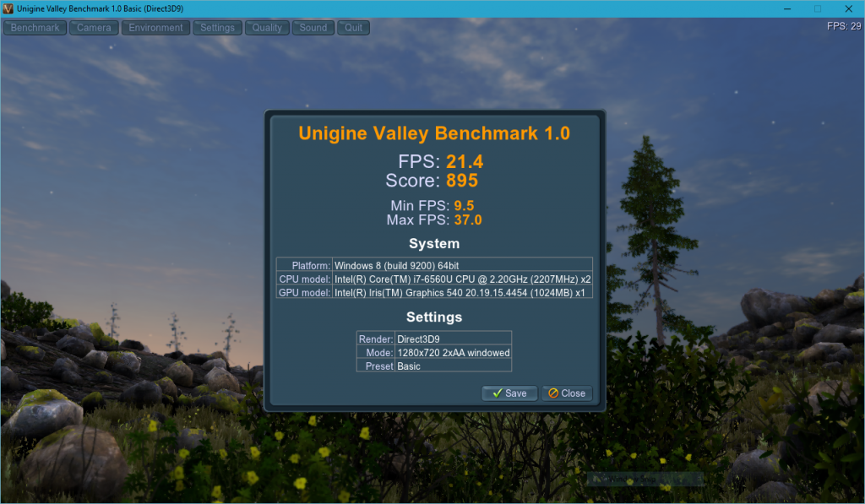Save the benchmark results

(509, 393)
